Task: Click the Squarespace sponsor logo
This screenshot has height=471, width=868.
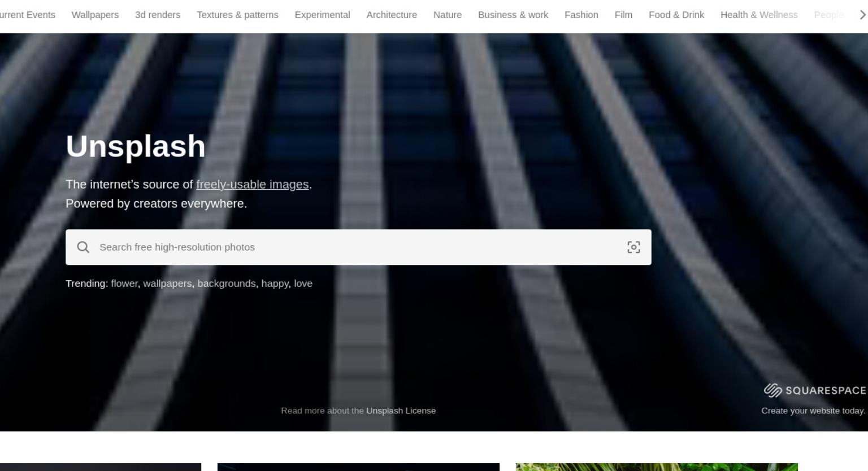Action: [814, 390]
